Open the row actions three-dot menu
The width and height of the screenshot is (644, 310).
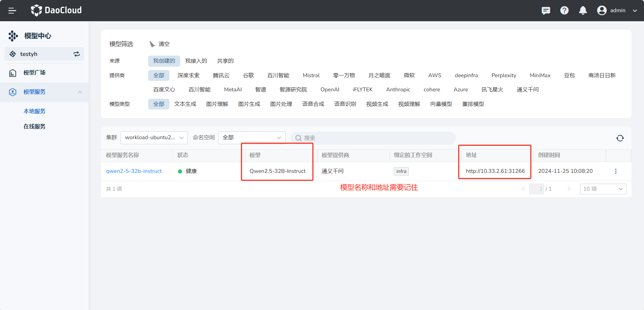[x=616, y=171]
